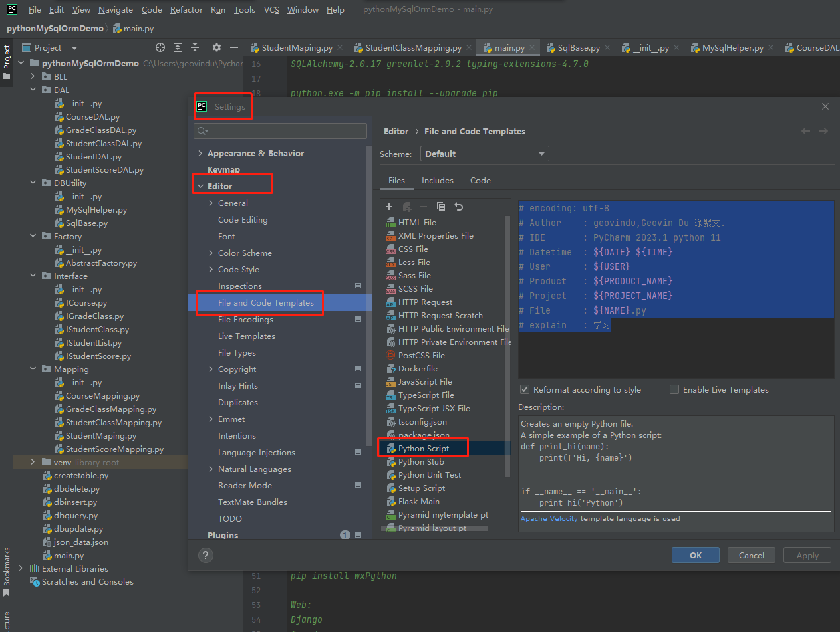Click the Copy Template icon
The height and width of the screenshot is (632, 840).
coord(440,207)
